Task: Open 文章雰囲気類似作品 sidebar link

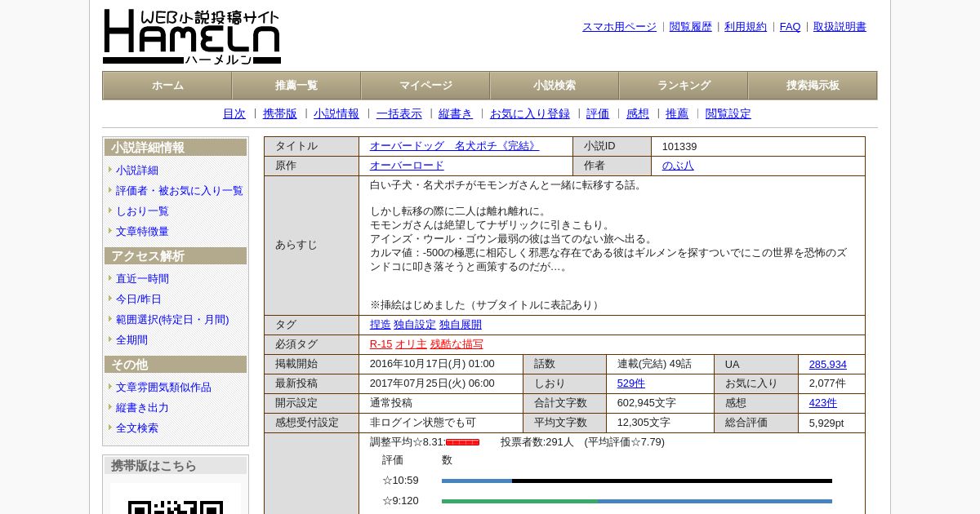Action: [163, 388]
